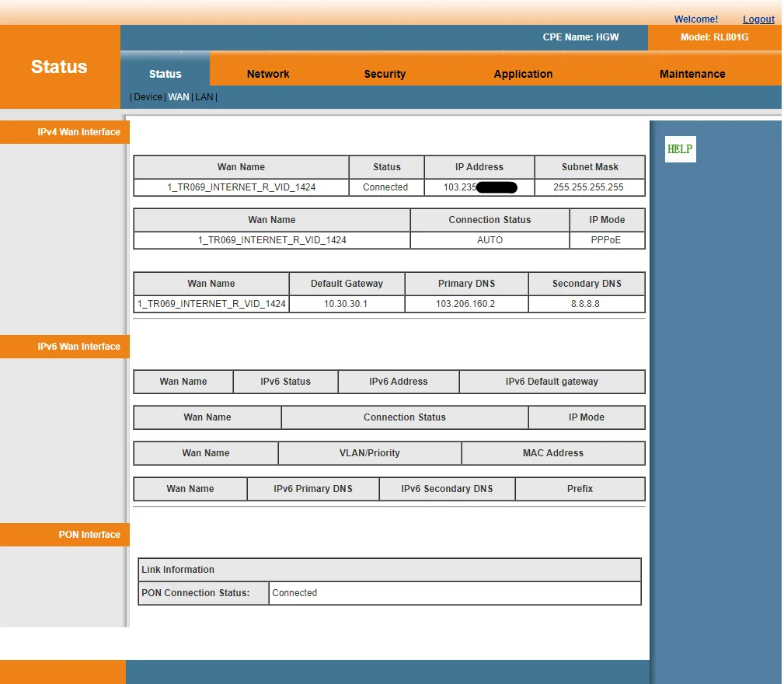
Task: Click the PON Connection Status: label
Action: (x=204, y=593)
